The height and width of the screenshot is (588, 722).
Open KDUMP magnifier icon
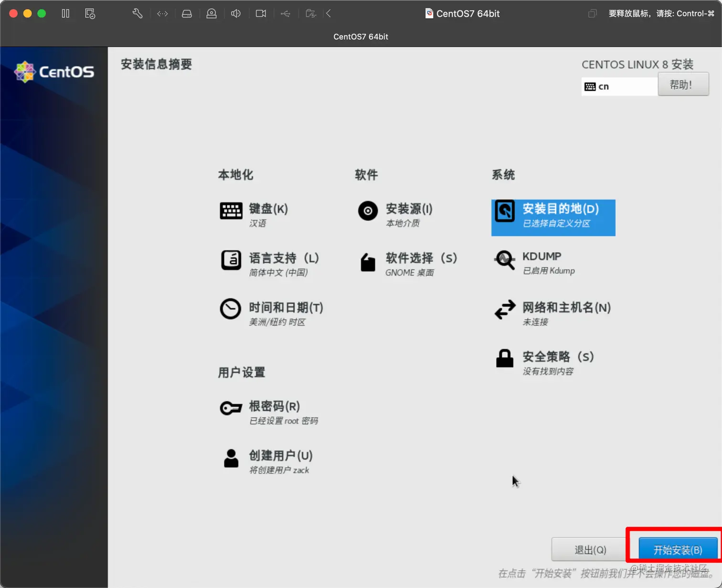(505, 260)
